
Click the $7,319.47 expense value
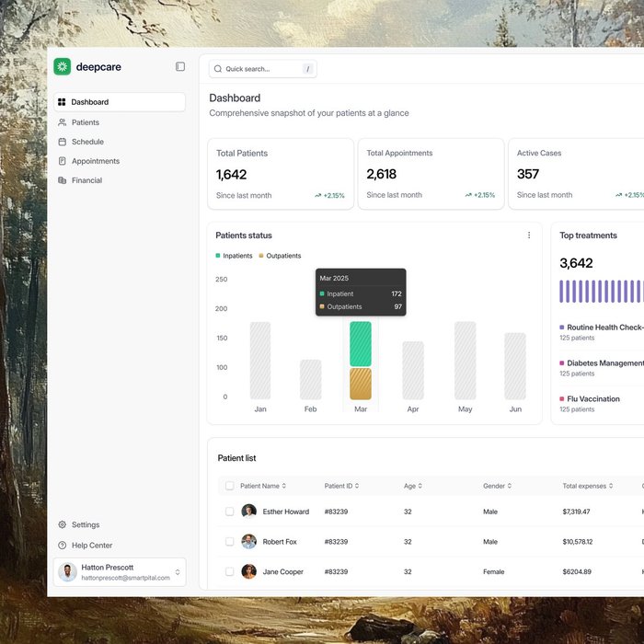tap(576, 512)
